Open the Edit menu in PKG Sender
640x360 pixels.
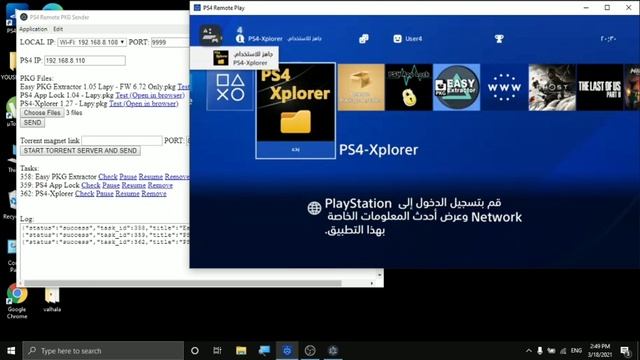point(58,29)
